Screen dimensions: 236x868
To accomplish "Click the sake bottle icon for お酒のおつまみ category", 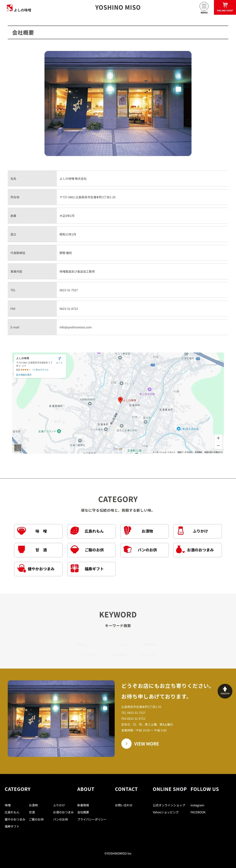I will pos(180,550).
